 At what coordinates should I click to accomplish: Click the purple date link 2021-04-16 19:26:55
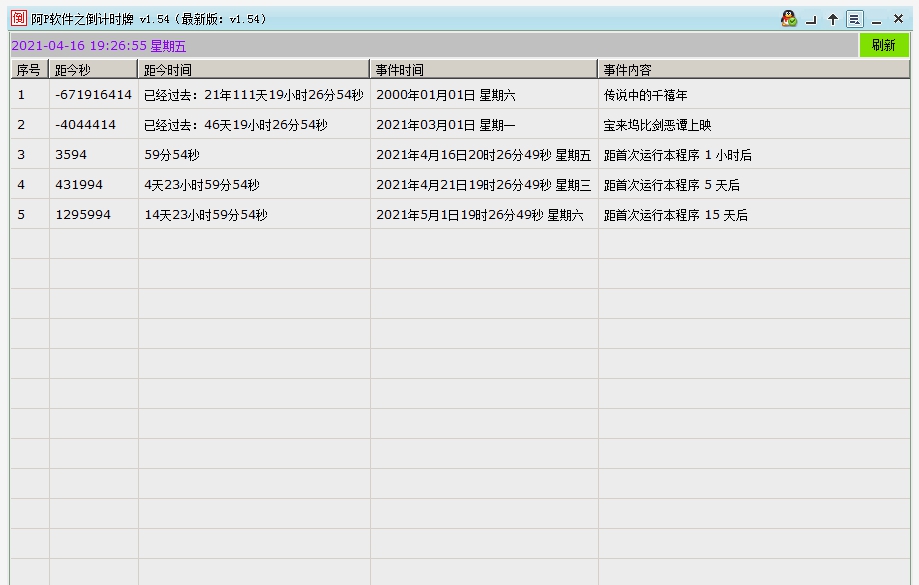pyautogui.click(x=77, y=45)
